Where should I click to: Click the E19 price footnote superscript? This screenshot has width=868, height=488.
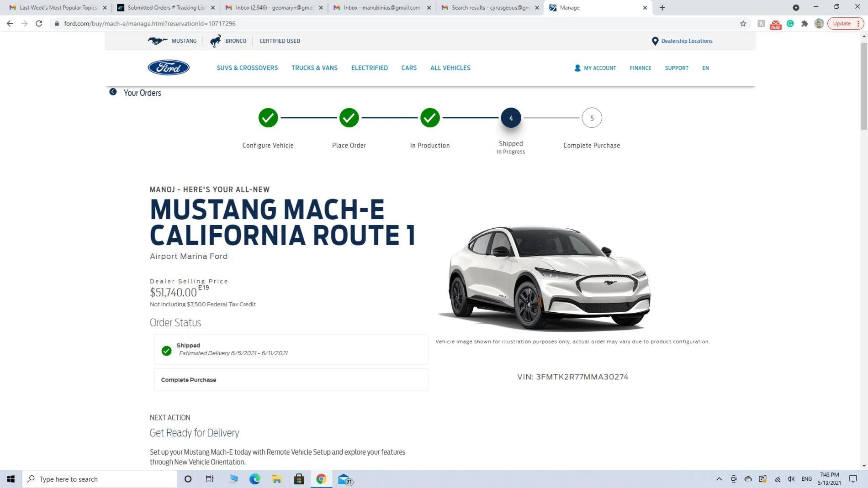203,288
